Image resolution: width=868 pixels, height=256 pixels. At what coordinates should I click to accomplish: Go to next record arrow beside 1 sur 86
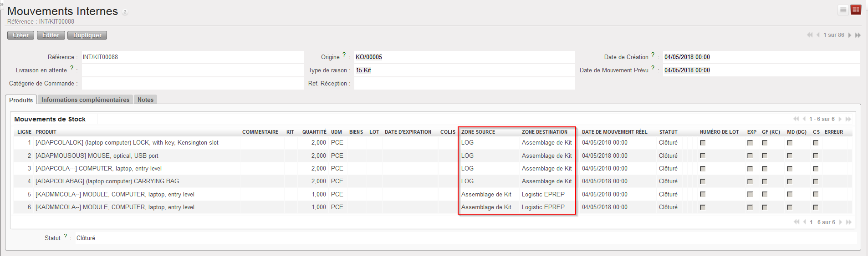pyautogui.click(x=850, y=35)
